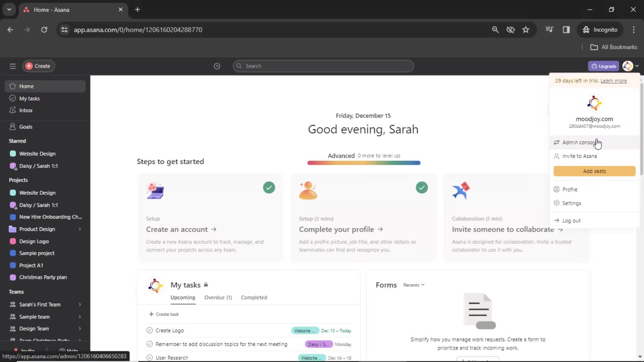
Task: Click the Upgrade button
Action: [x=603, y=66]
